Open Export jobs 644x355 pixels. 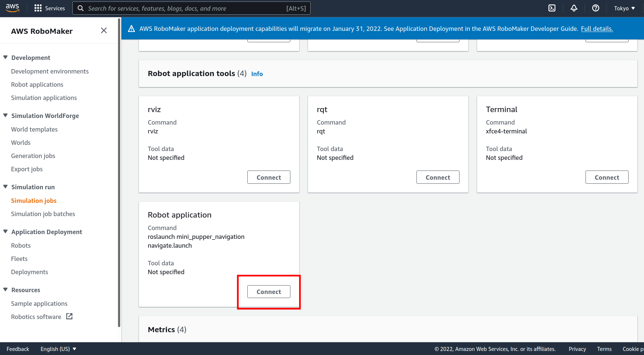click(27, 169)
